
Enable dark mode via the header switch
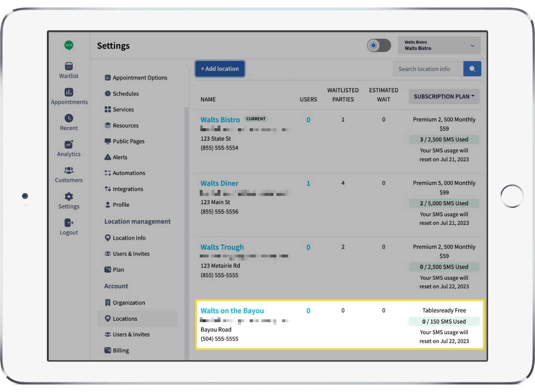pyautogui.click(x=379, y=45)
